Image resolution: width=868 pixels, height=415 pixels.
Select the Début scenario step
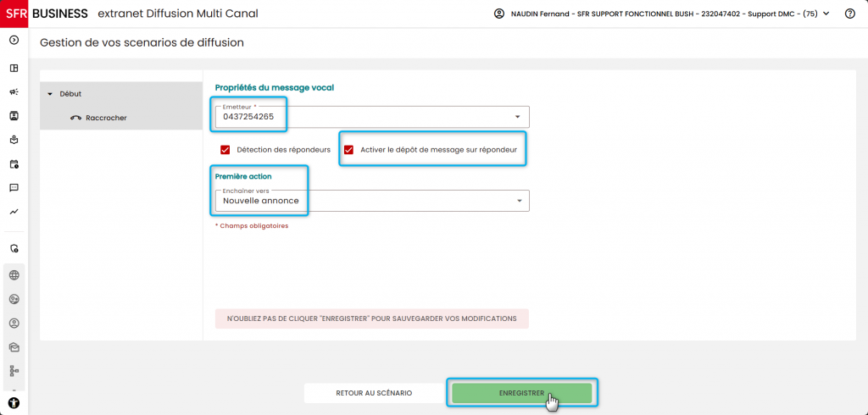[x=121, y=94]
